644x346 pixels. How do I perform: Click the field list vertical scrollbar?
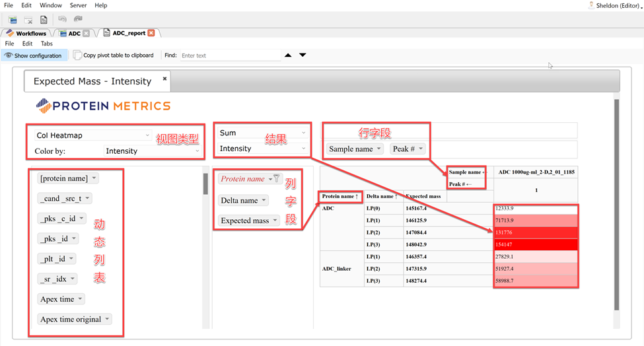pyautogui.click(x=206, y=184)
